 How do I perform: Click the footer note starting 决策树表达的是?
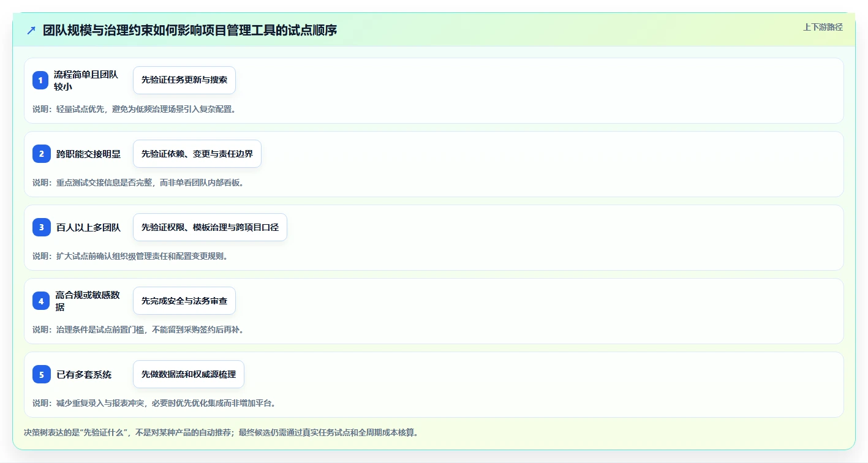[221, 432]
